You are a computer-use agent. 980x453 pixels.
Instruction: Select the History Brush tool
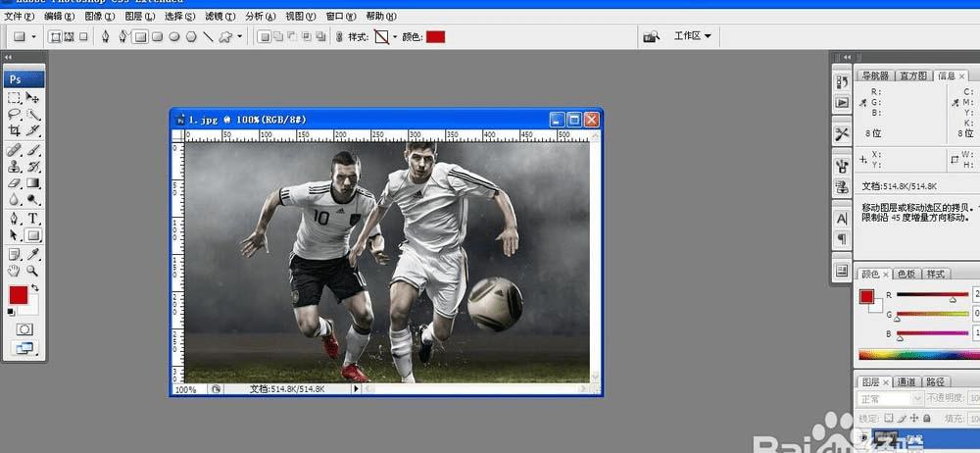(33, 167)
